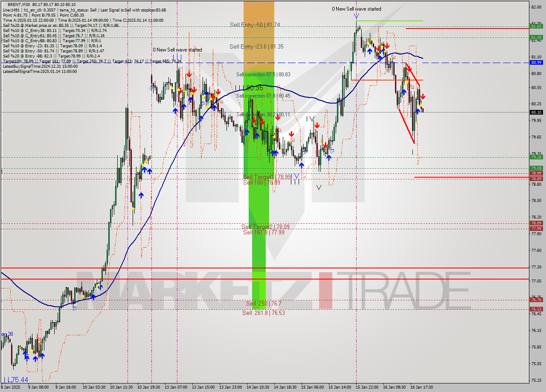Click the '15 Jan 22:00' time label
Screen dimensions: 546x392
(367, 387)
